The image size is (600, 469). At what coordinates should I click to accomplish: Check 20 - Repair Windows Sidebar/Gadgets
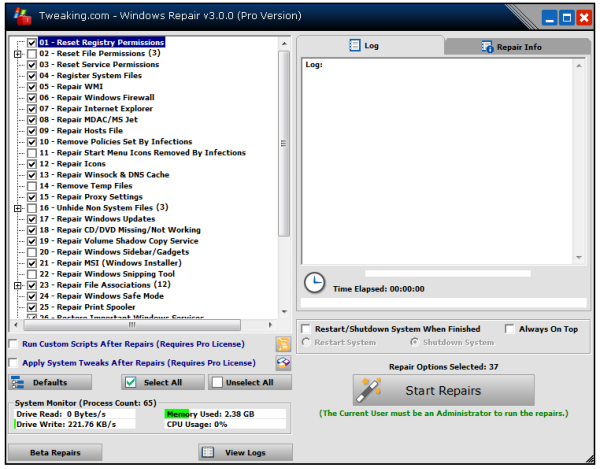pyautogui.click(x=32, y=252)
